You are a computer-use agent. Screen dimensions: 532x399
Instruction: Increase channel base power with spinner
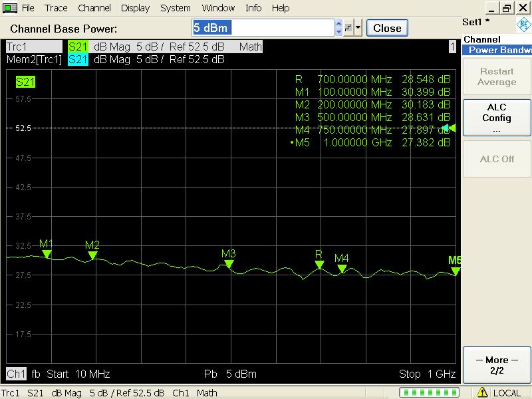[339, 24]
